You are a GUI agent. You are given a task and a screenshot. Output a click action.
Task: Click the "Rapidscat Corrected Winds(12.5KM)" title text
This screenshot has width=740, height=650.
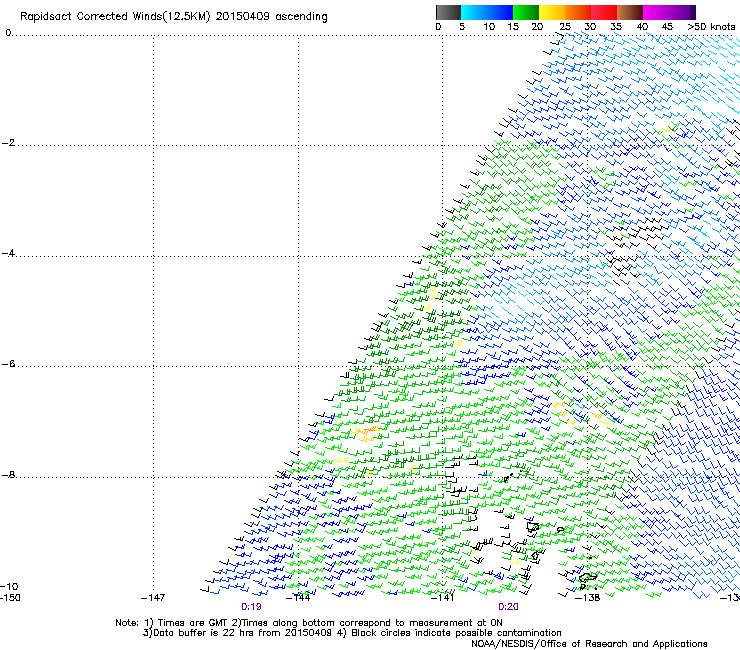(x=115, y=17)
